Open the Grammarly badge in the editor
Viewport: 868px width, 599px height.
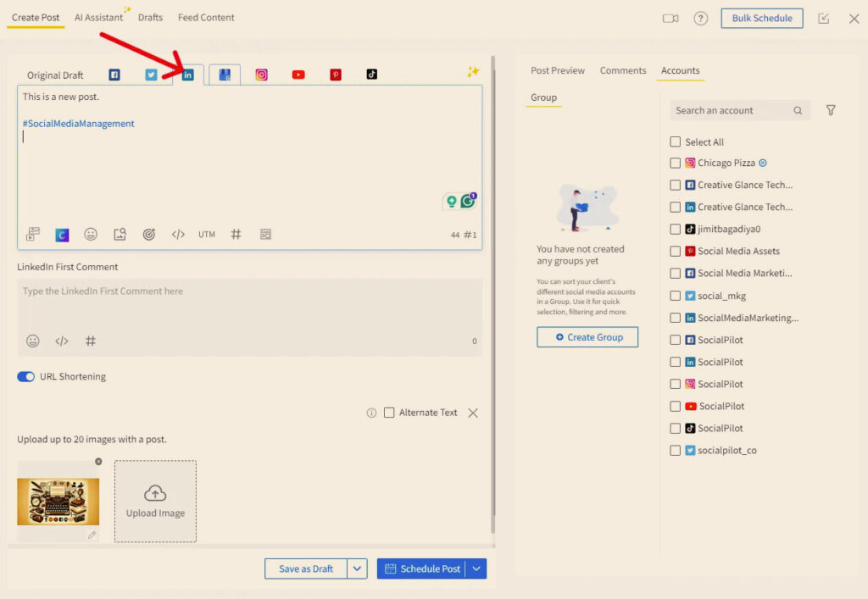(468, 201)
